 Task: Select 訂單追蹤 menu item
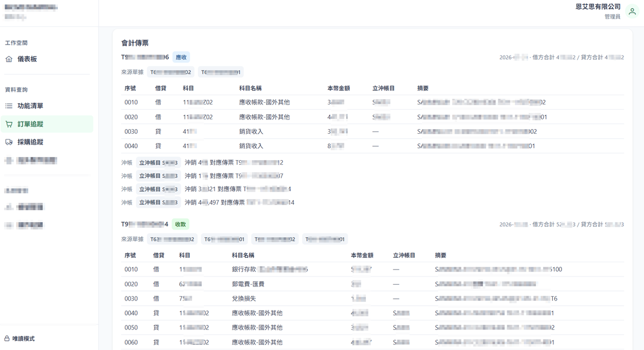pos(47,124)
